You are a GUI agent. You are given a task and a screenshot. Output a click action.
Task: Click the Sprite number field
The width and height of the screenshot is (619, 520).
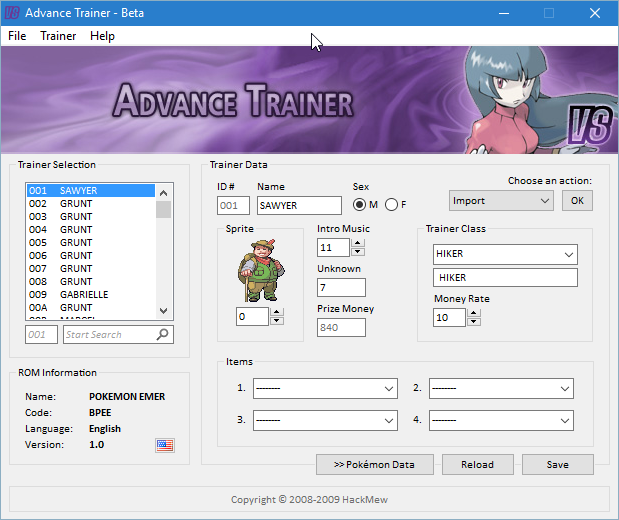pos(253,316)
